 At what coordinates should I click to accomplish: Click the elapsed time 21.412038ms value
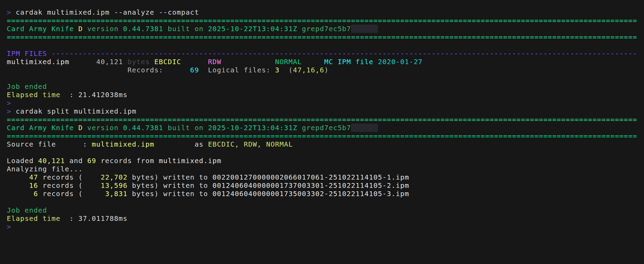pos(102,95)
